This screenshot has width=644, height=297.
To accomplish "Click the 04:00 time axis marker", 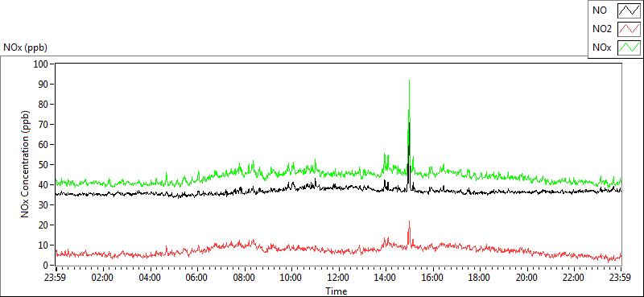I will (150, 278).
